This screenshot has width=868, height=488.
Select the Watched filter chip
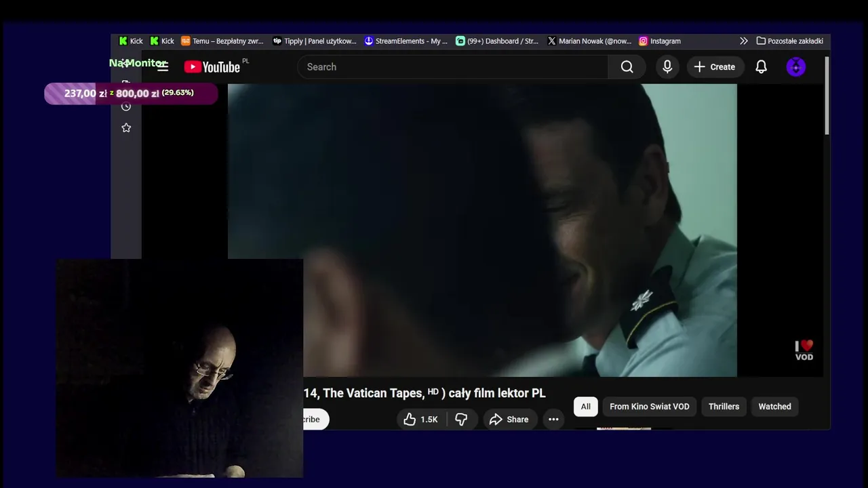774,407
